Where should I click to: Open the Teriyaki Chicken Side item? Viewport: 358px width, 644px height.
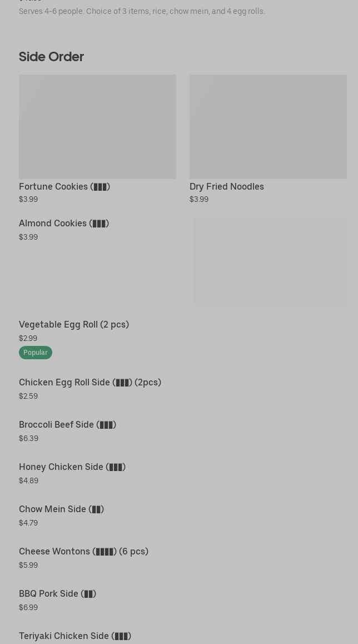point(75,636)
